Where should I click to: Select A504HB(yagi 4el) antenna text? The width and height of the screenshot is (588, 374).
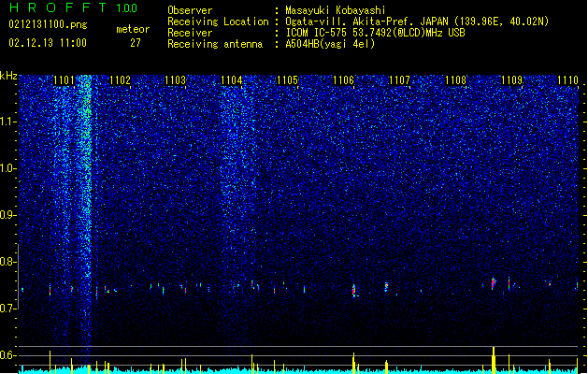click(x=330, y=44)
